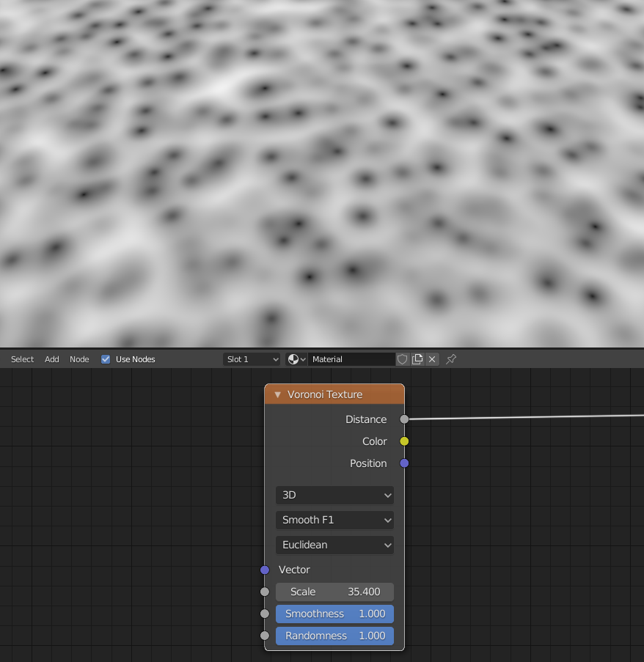This screenshot has width=644, height=662.
Task: Open the Slot 1 dropdown
Action: click(252, 359)
